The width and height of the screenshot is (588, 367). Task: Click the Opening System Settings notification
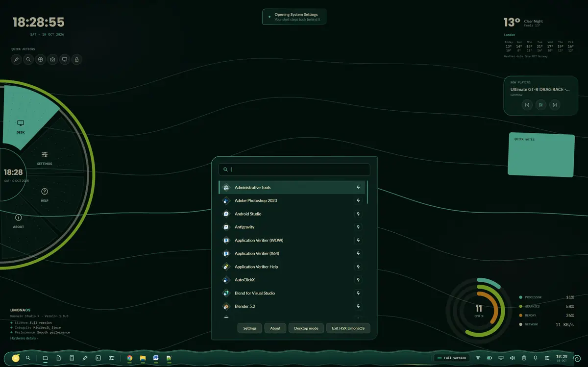pos(294,17)
